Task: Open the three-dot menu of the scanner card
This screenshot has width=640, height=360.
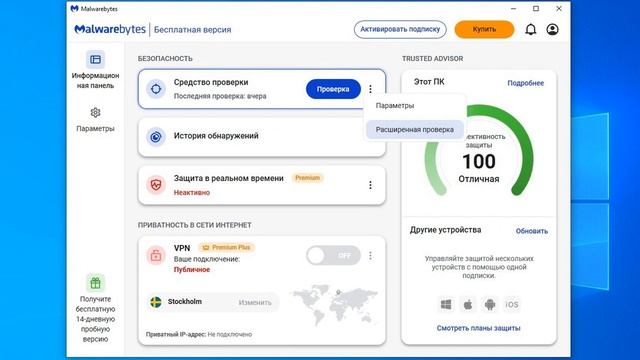Action: 370,89
